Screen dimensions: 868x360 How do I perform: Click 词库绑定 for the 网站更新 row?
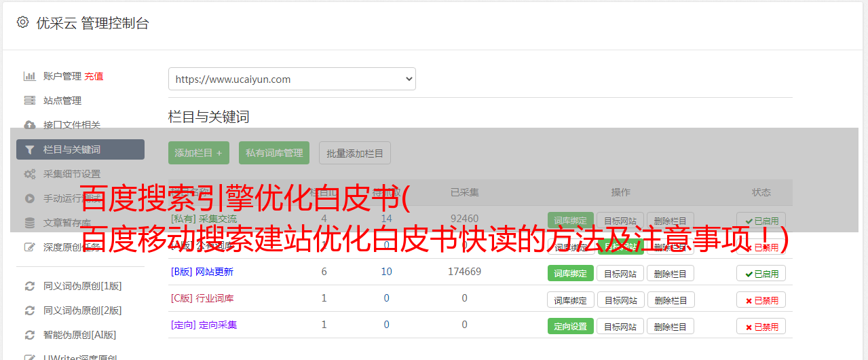coord(571,273)
